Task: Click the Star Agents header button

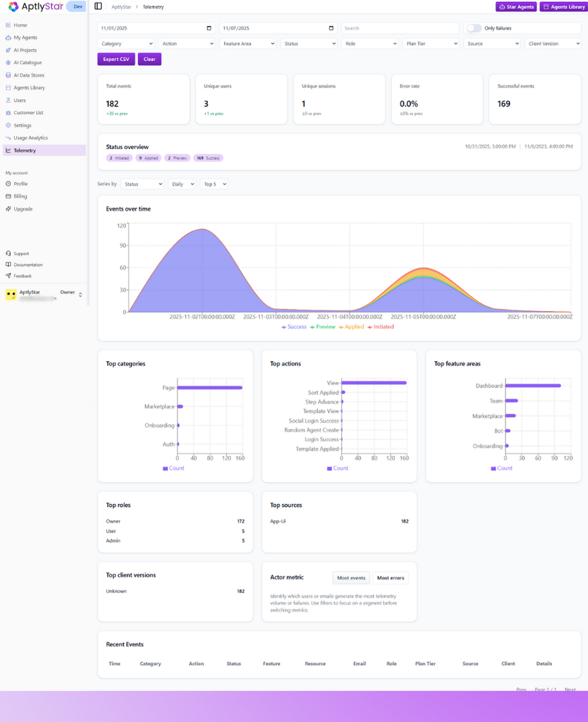Action: 516,7
